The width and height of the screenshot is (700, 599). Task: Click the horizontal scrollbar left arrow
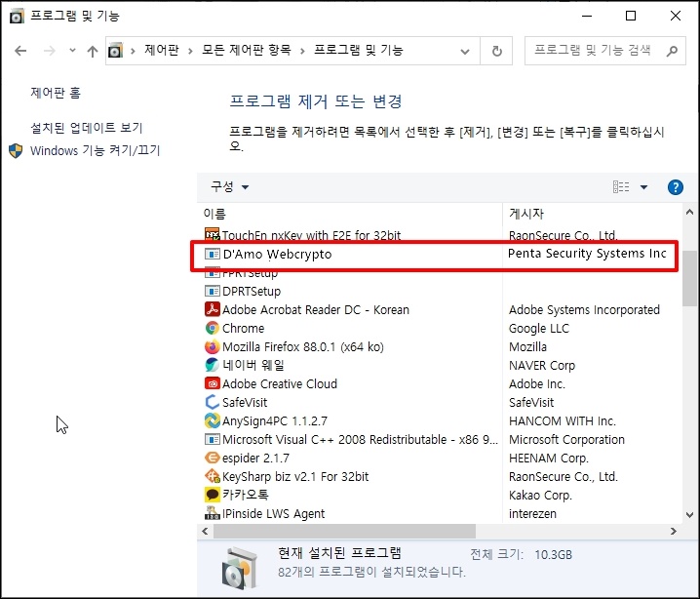click(x=205, y=532)
